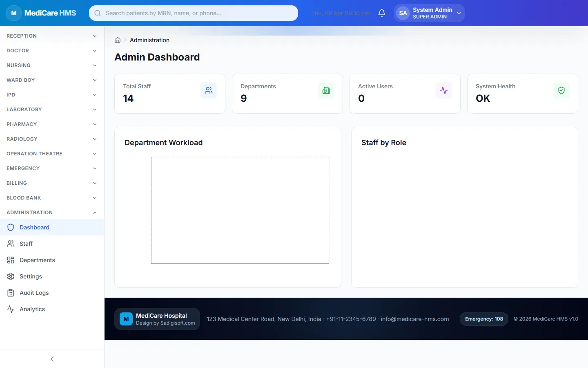
Task: Open the Analytics menu item
Action: tap(52, 309)
